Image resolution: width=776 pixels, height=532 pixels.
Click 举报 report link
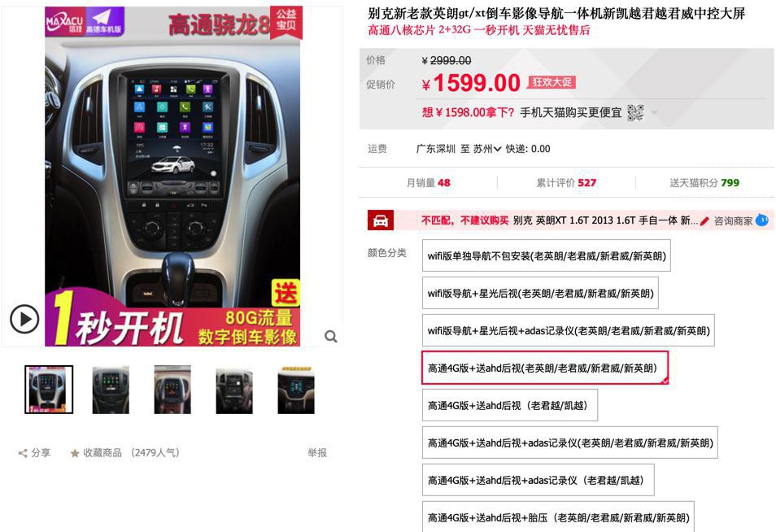tap(316, 453)
